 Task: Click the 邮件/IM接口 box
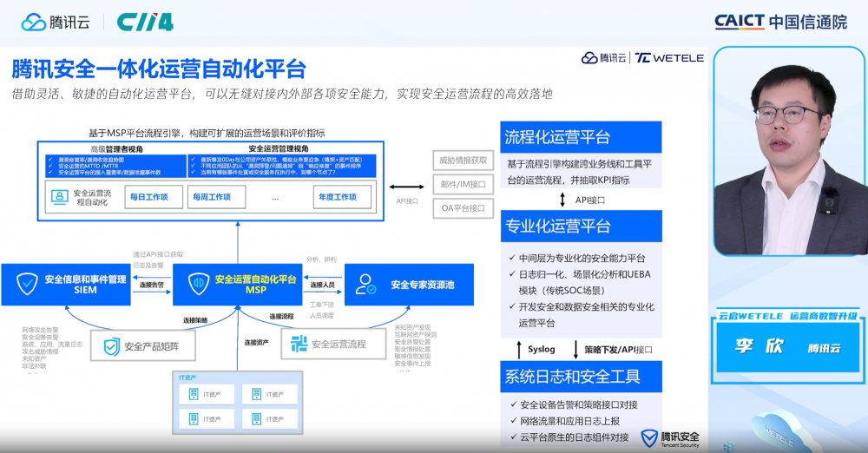click(463, 185)
